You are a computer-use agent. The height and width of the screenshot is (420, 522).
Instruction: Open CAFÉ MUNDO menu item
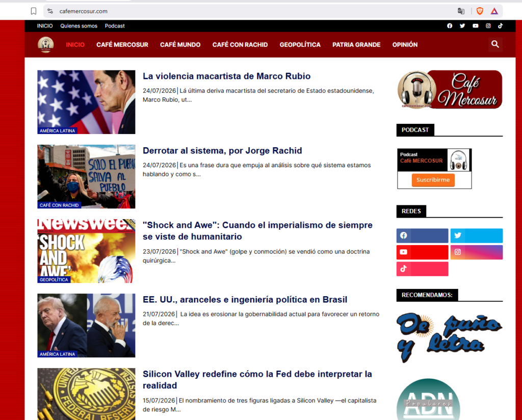(x=180, y=44)
